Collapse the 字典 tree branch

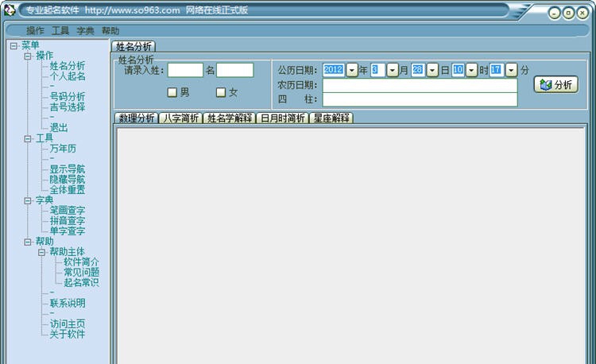tap(28, 200)
